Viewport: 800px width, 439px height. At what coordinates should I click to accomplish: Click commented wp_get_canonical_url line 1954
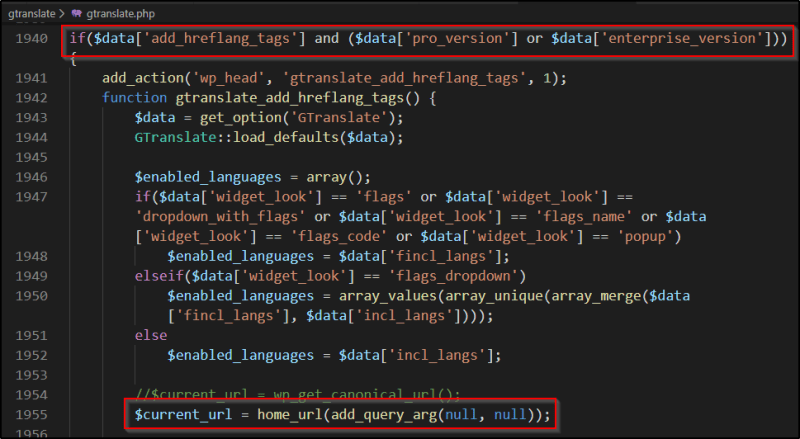tap(298, 395)
